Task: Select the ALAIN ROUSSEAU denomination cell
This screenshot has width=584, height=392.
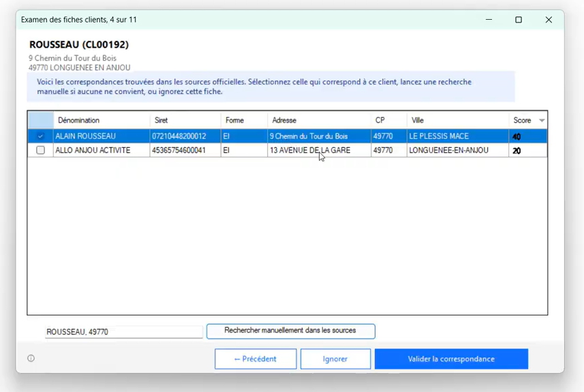Action: pyautogui.click(x=102, y=136)
